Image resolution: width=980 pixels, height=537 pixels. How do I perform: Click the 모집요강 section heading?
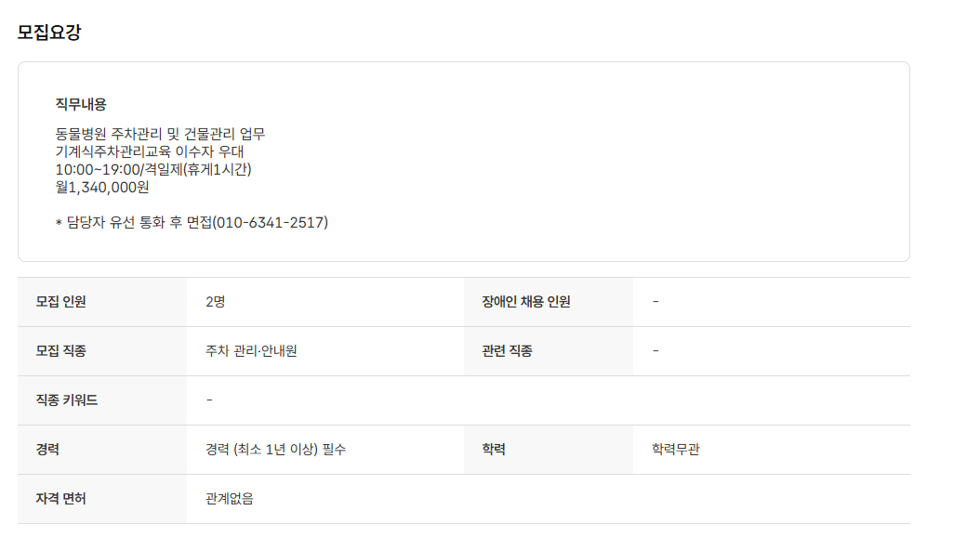click(49, 33)
